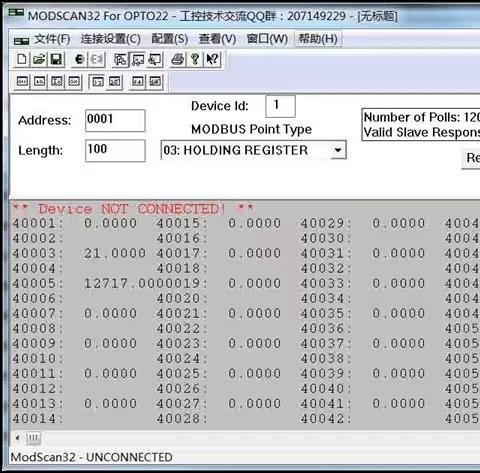Viewport: 480px width, 473px height.
Task: Click the MODBUS Point Type label
Action: coord(251,129)
